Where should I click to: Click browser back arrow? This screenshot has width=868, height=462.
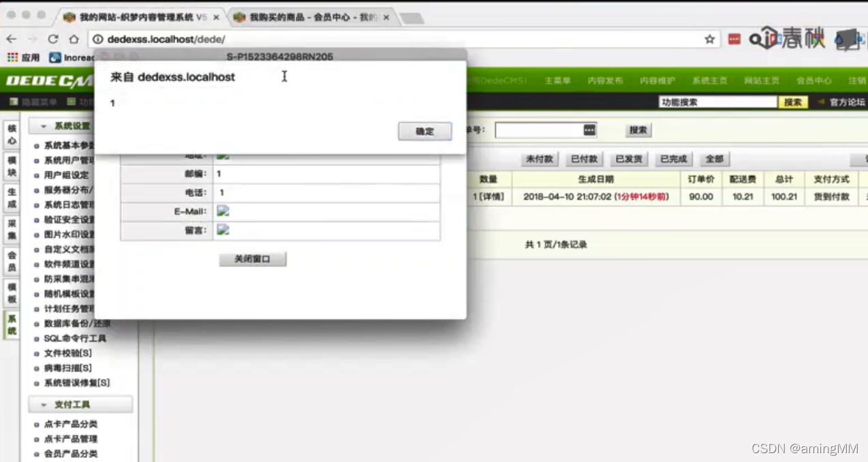(x=12, y=40)
